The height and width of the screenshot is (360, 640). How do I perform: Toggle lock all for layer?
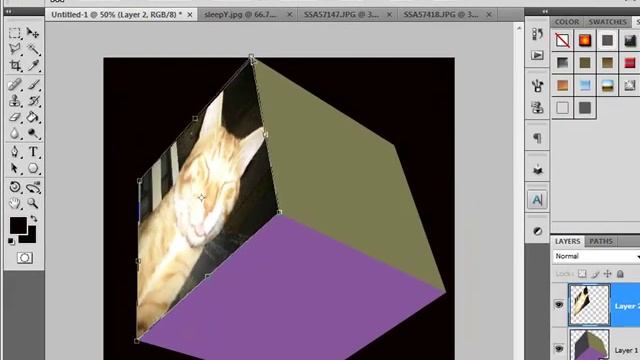[620, 274]
